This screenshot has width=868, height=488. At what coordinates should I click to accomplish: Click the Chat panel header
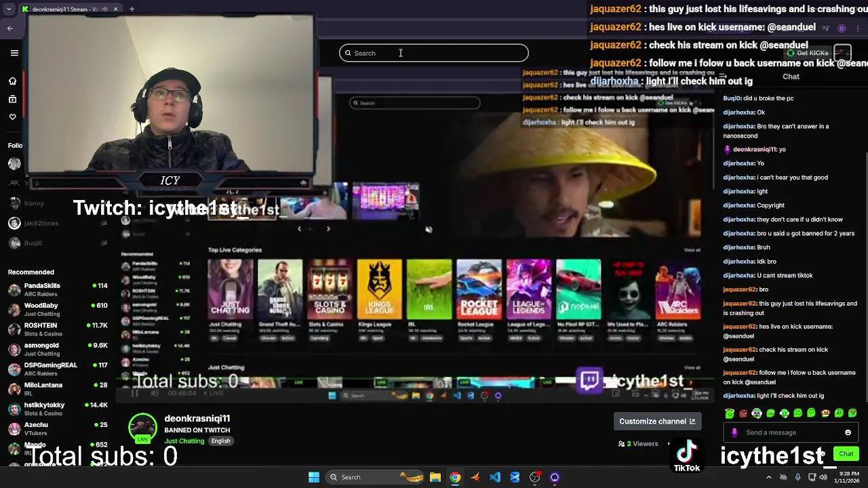coord(791,77)
